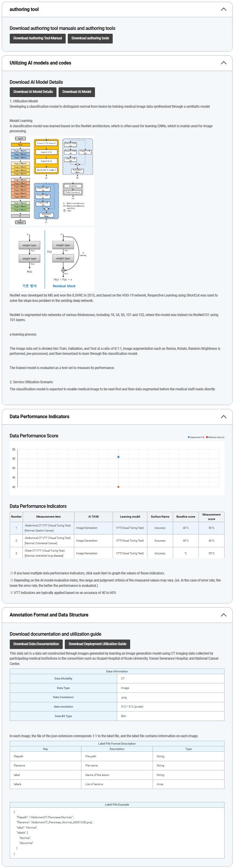Screen dimensions: 234x868
Task: Click Download Authoring Tool Manual button
Action: pos(37,38)
